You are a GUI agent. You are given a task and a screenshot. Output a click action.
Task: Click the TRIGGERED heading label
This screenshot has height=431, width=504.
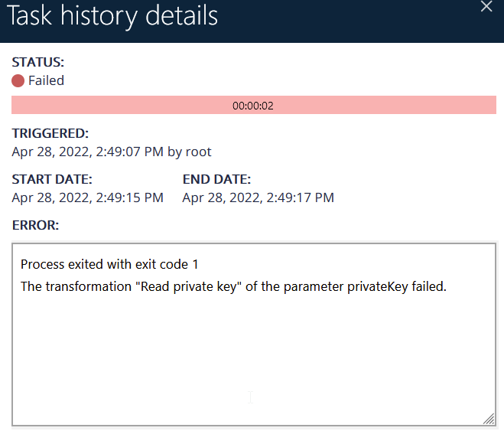coord(50,133)
